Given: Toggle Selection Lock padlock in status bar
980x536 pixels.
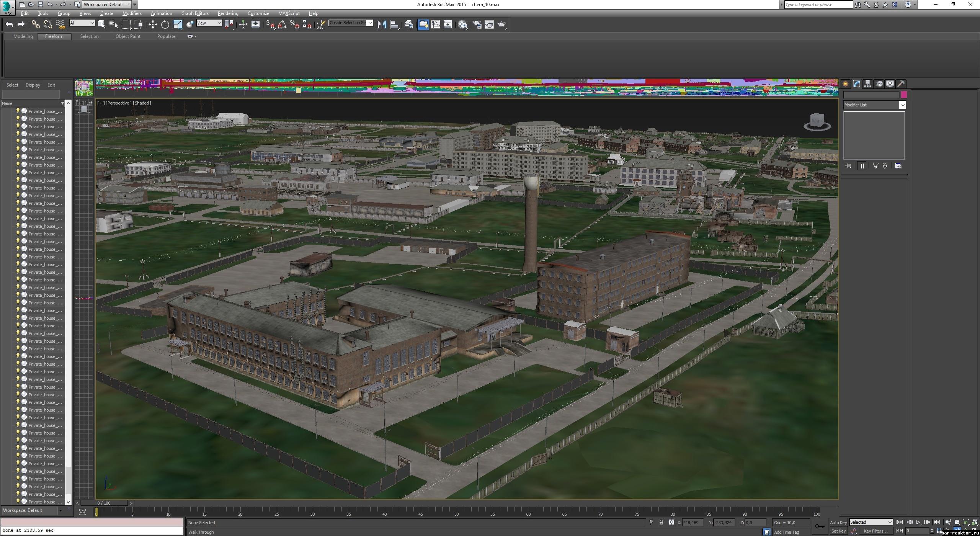Looking at the screenshot, I should coord(661,522).
